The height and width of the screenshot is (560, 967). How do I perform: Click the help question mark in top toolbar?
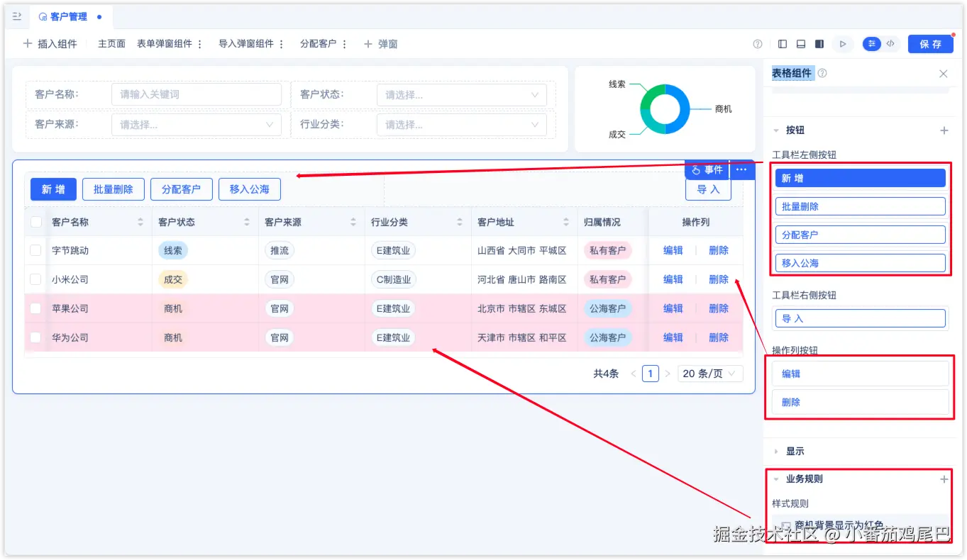point(758,44)
